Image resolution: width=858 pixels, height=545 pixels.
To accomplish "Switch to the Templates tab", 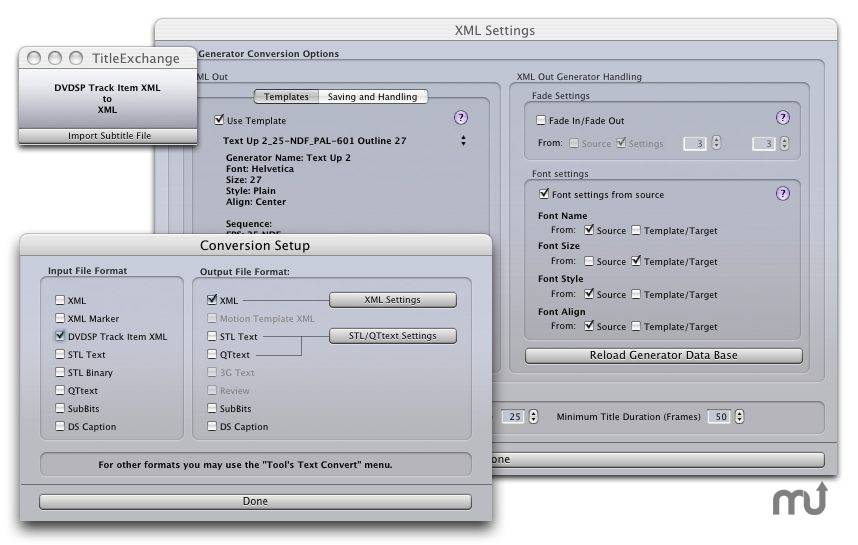I will click(286, 97).
